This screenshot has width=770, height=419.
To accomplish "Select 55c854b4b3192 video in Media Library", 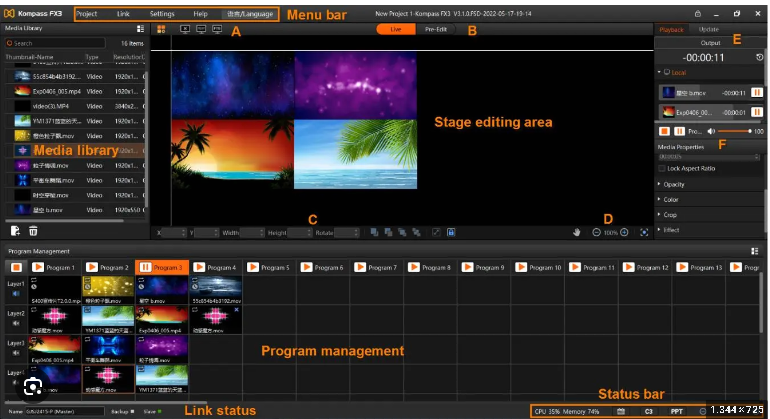I will [76, 77].
